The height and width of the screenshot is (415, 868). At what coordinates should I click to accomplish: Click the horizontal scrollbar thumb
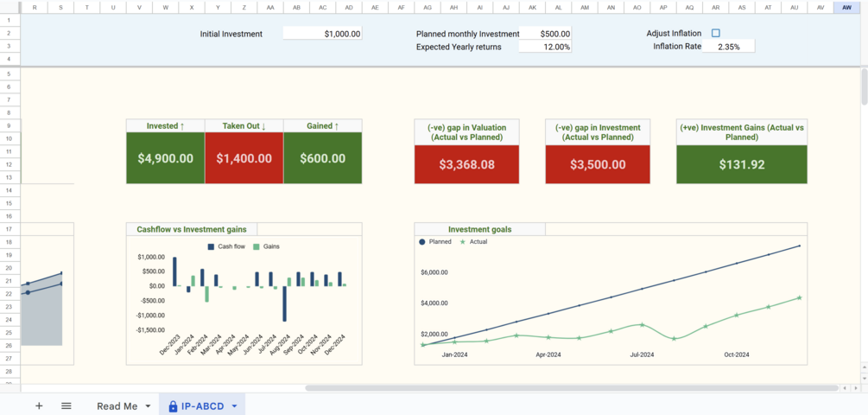pos(570,388)
